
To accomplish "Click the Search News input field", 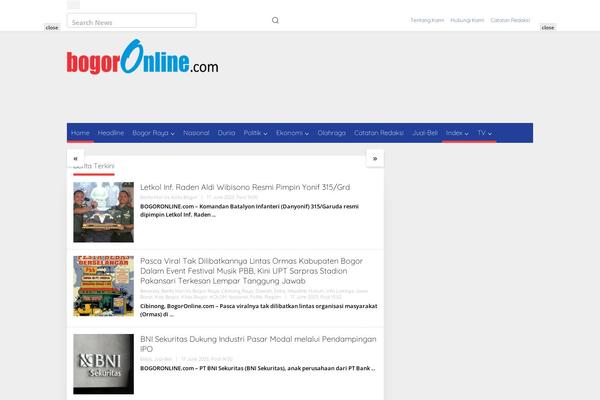I will pos(132,21).
